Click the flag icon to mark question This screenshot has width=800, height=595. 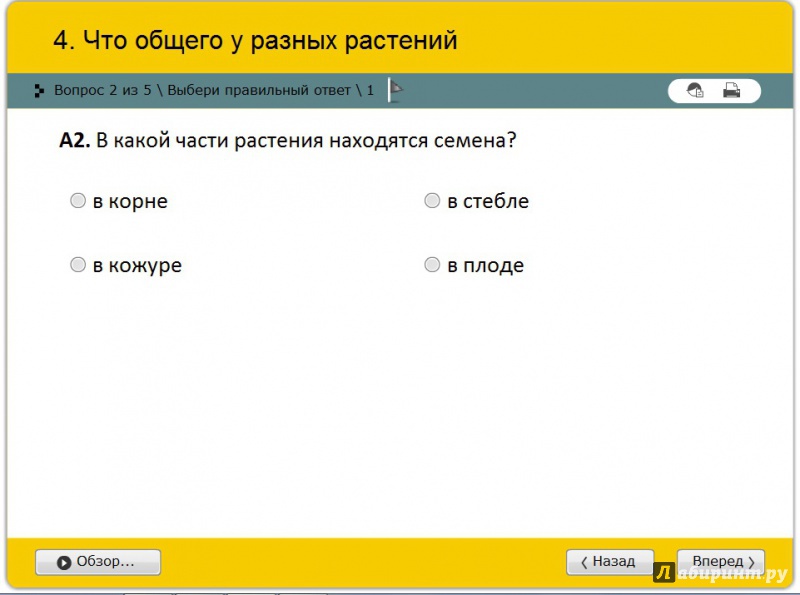(x=396, y=91)
